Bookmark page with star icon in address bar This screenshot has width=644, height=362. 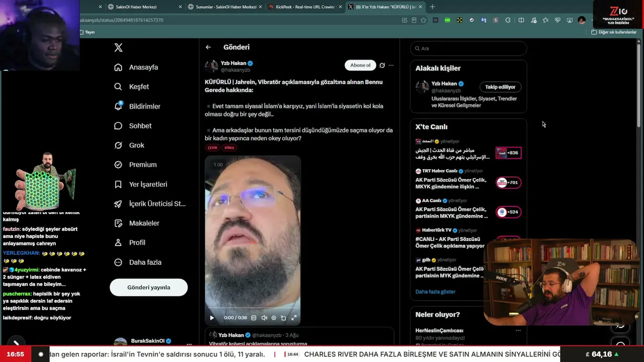pyautogui.click(x=424, y=20)
